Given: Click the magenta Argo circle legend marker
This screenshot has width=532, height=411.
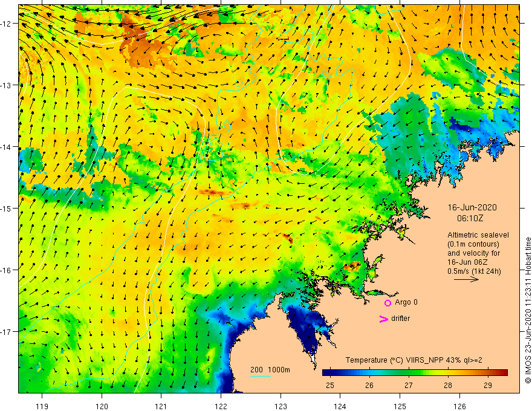Looking at the screenshot, I should click(388, 303).
